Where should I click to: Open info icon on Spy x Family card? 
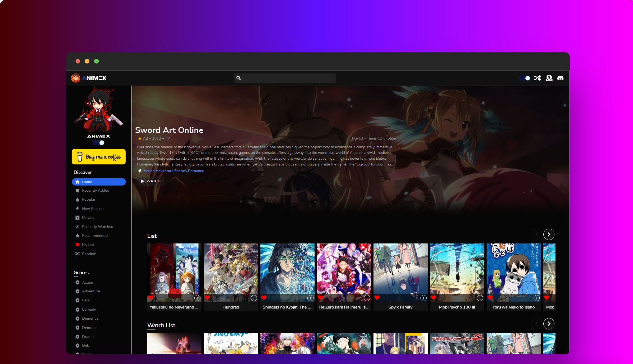pos(423,298)
